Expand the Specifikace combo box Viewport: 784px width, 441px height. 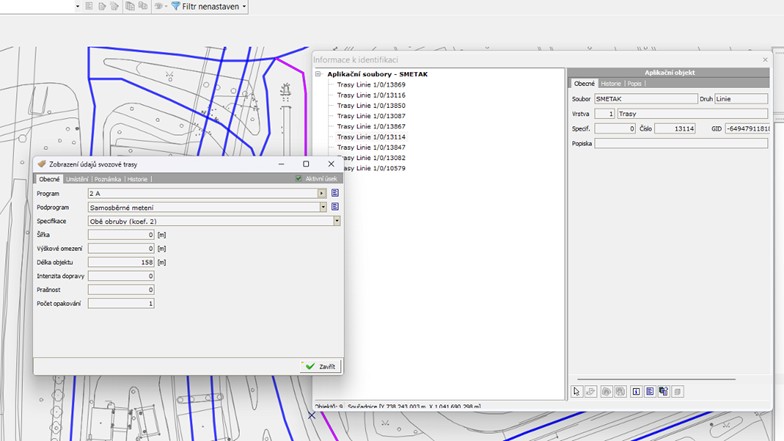pyautogui.click(x=336, y=220)
